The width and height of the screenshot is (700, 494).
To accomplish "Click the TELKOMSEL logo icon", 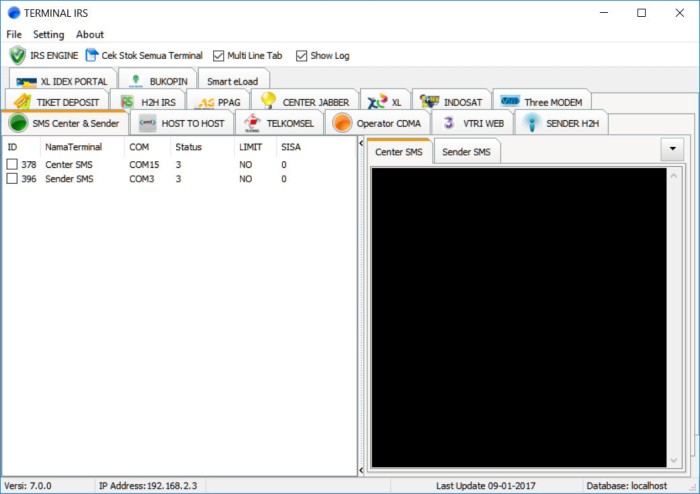I will (253, 123).
